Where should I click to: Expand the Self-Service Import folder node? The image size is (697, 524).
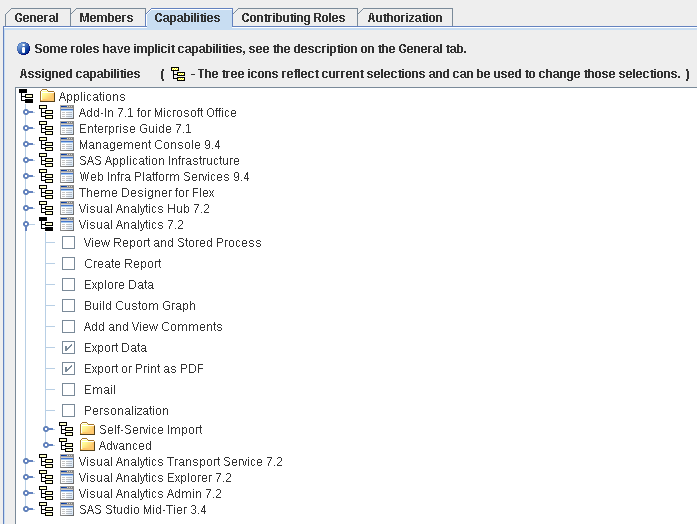pos(47,429)
